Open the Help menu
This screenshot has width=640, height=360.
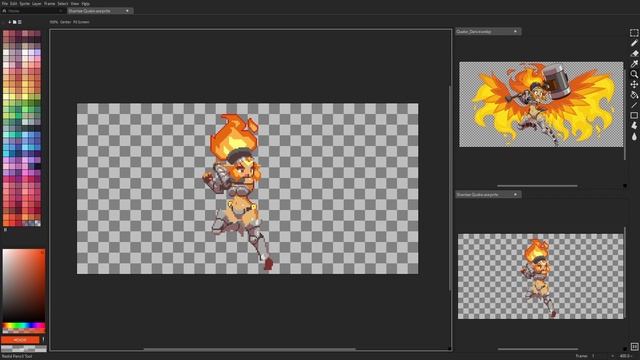coord(85,4)
